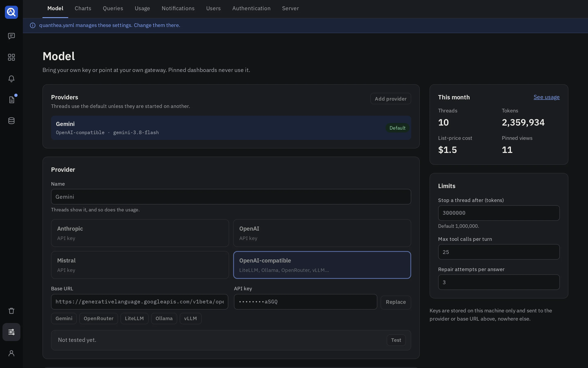This screenshot has width=588, height=368.
Task: Open the trash icon in sidebar
Action: pos(11,311)
